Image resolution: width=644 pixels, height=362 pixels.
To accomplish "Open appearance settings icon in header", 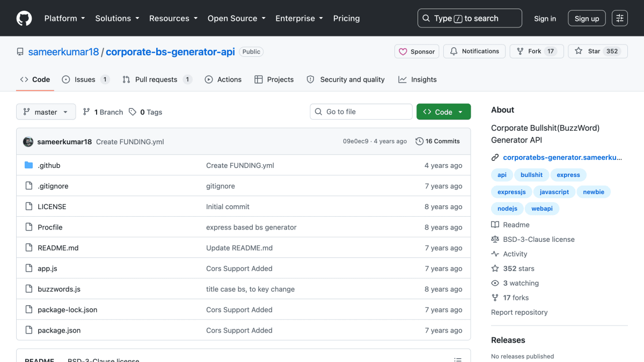I will click(x=620, y=18).
